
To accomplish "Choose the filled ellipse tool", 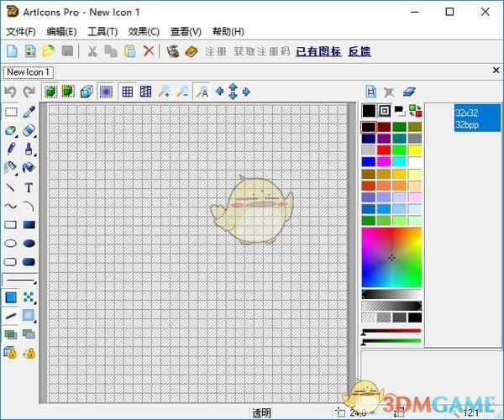I will click(29, 244).
